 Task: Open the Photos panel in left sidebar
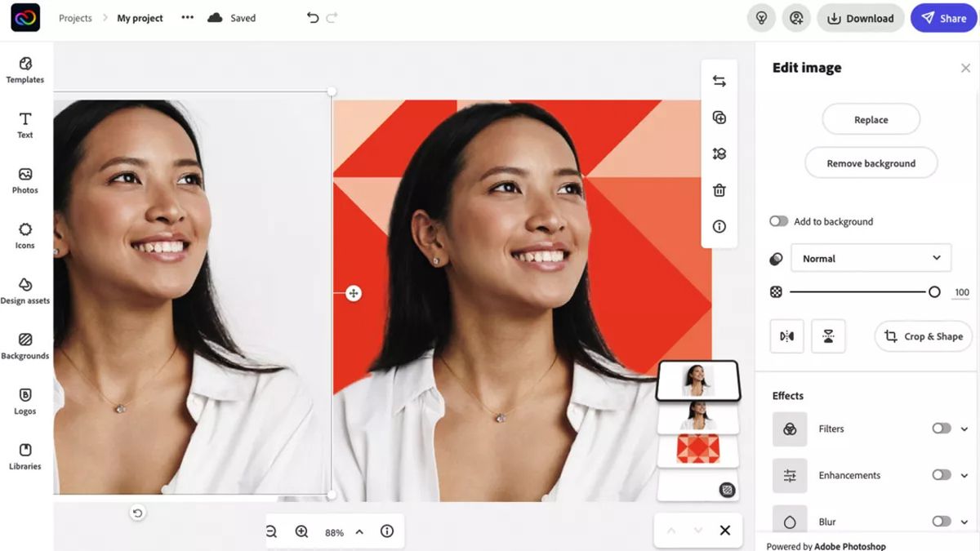point(24,180)
